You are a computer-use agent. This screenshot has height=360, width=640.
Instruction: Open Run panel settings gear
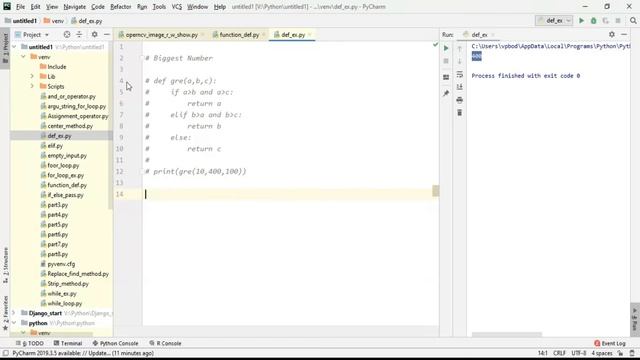(612, 35)
